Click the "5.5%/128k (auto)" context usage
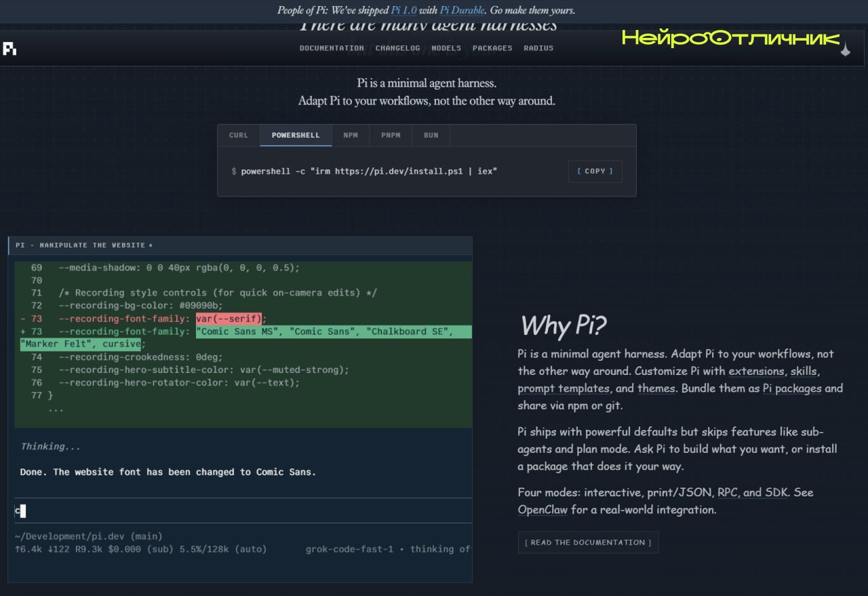 click(223, 549)
